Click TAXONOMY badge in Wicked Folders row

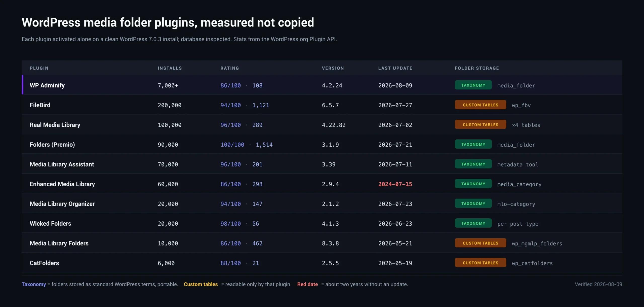point(473,223)
